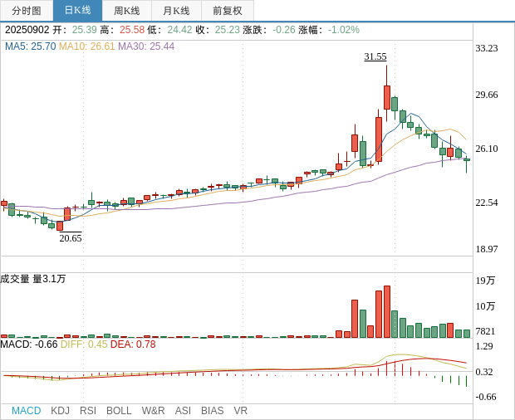Click the MACD: -0.66 value
The image size is (515, 420).
point(29,344)
